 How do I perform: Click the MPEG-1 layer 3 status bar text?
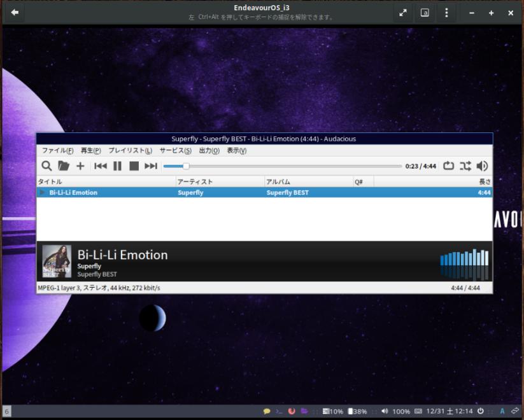click(x=99, y=288)
